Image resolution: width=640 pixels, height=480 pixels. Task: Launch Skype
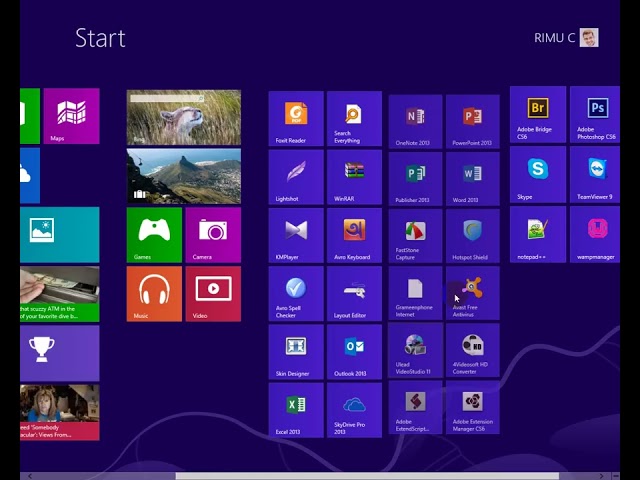point(538,175)
